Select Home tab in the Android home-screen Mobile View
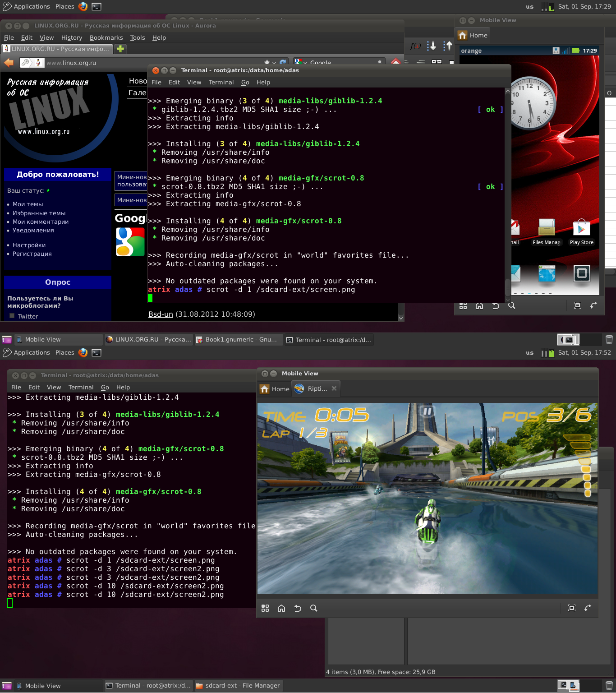 [473, 35]
